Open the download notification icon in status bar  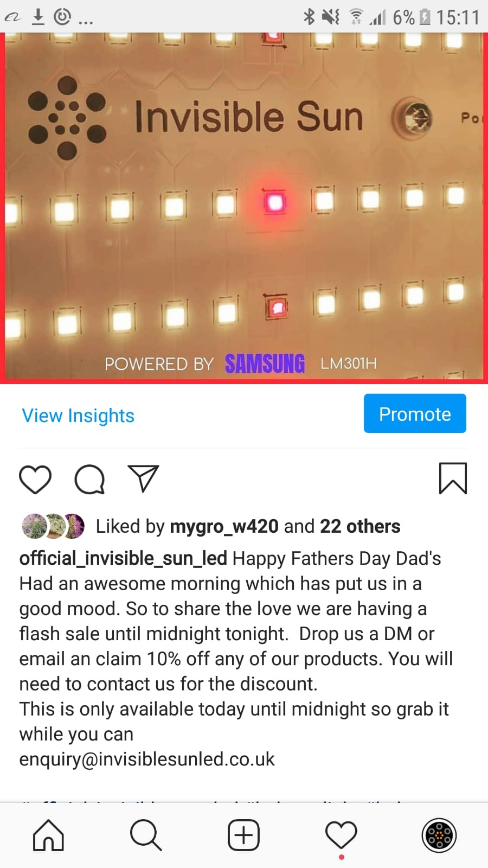[38, 17]
